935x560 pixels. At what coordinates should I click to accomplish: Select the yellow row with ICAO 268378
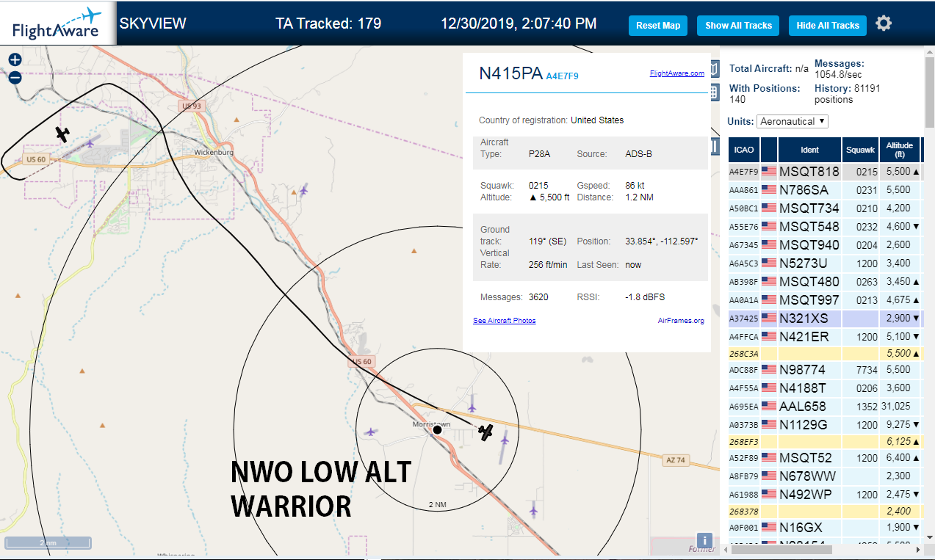(826, 511)
